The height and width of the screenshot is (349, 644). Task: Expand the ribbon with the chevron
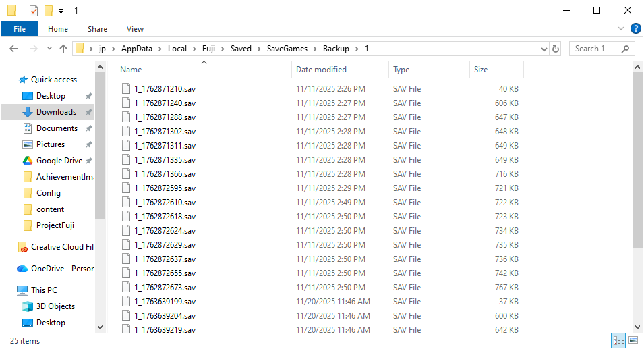pyautogui.click(x=621, y=28)
